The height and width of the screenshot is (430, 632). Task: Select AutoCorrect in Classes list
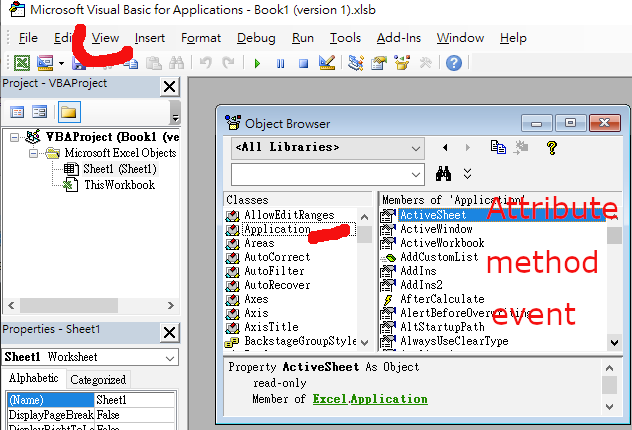tap(277, 257)
